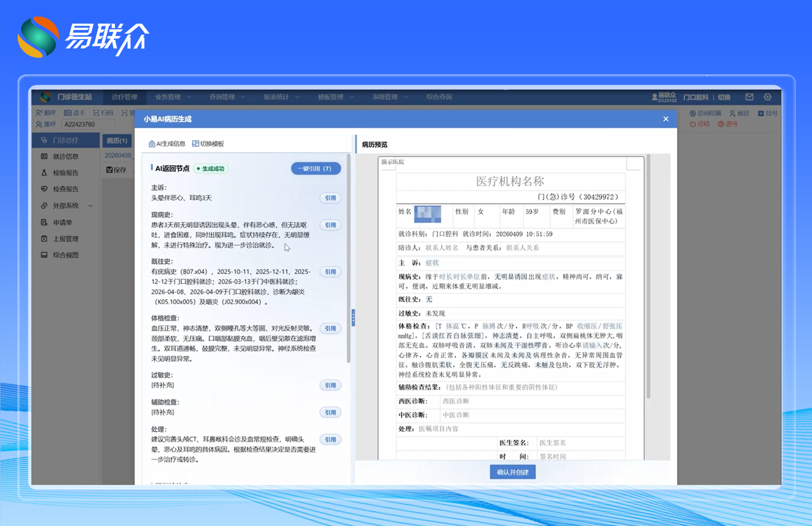This screenshot has height=526, width=812.
Task: Click the 重呼 recall icon
Action: click(x=39, y=124)
